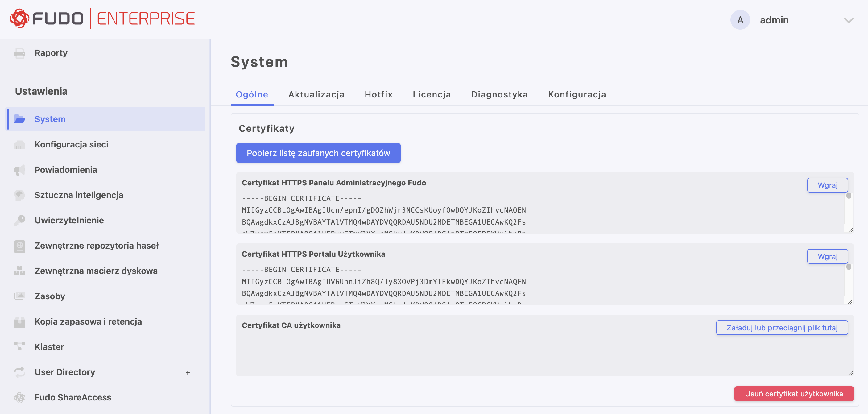
Task: Click the Kopia zapasowa i retencja icon
Action: pos(19,322)
